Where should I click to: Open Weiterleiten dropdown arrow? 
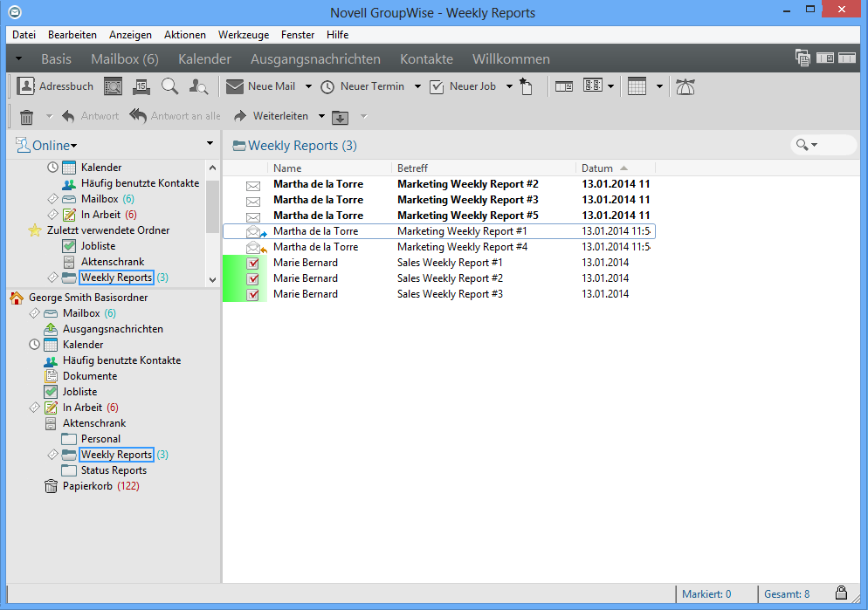point(321,116)
